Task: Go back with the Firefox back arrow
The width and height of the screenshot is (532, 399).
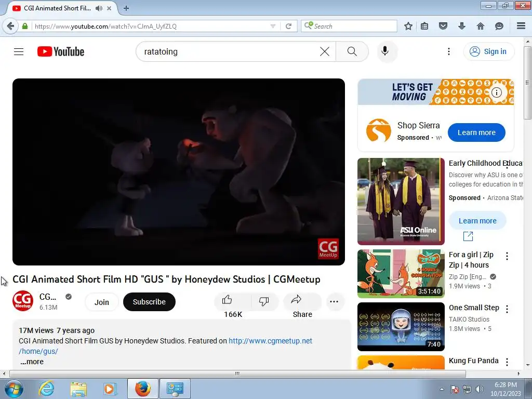Action: point(10,26)
